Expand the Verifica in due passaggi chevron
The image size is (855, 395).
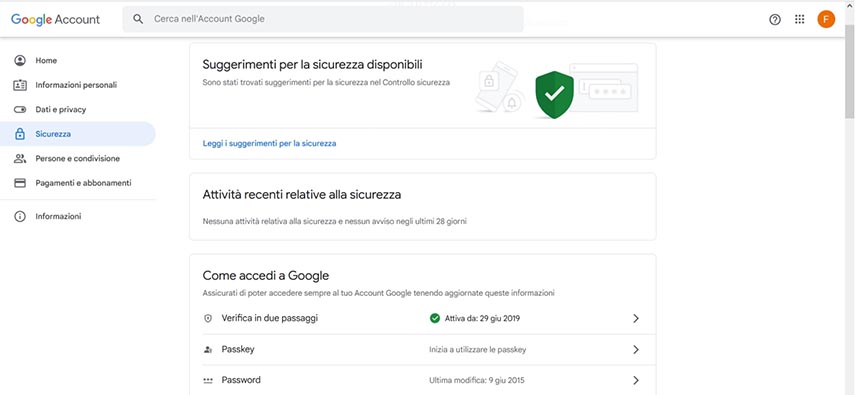(636, 319)
